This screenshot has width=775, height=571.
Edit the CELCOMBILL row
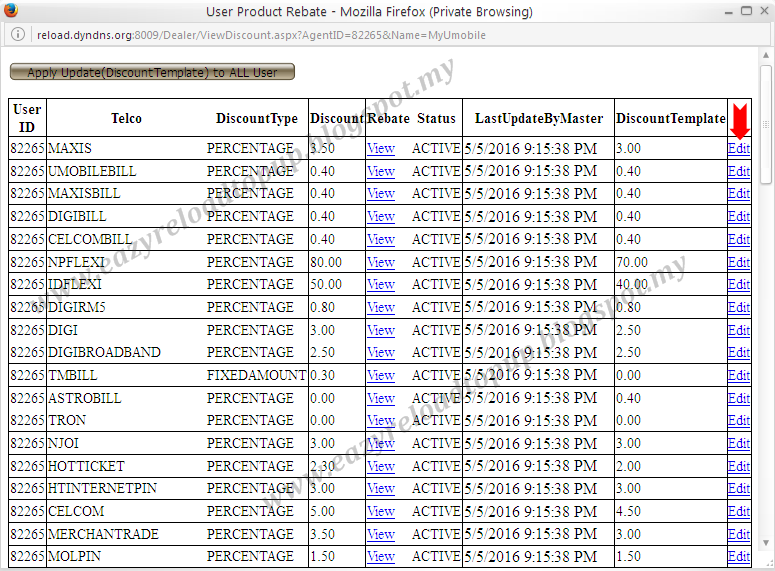(738, 239)
